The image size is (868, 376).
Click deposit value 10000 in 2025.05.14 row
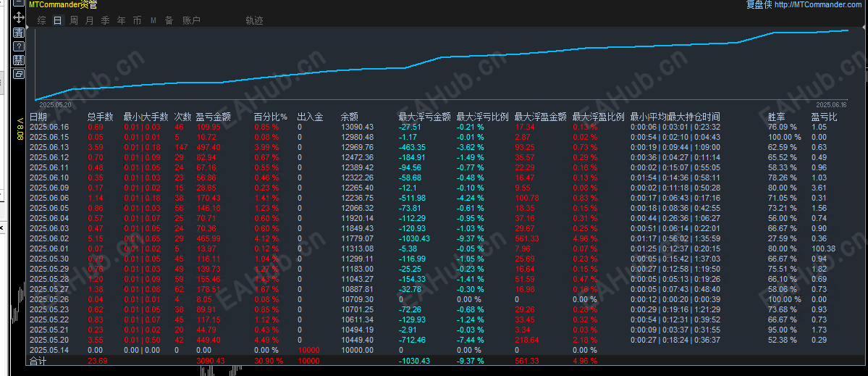tap(308, 350)
